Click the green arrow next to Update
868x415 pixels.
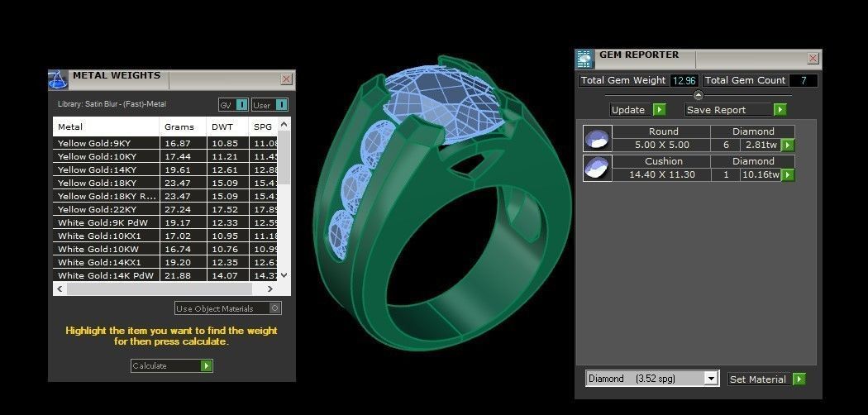tap(659, 110)
